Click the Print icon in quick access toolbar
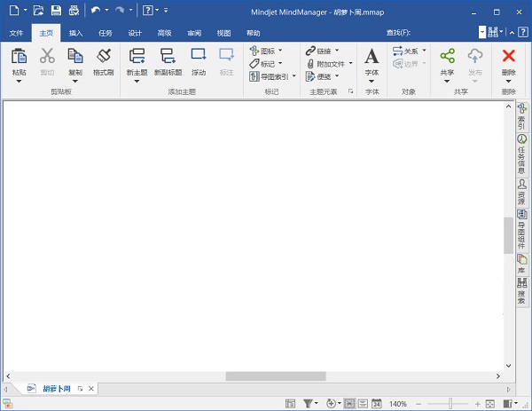The height and width of the screenshot is (411, 532). tap(74, 10)
